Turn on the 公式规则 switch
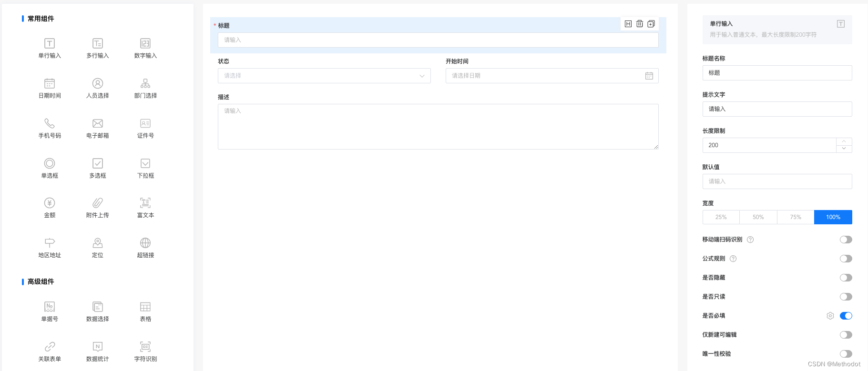This screenshot has width=868, height=371. point(846,259)
